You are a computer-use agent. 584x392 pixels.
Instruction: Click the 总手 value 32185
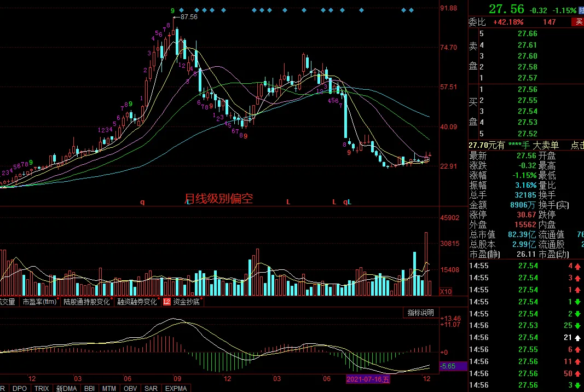[x=525, y=195]
